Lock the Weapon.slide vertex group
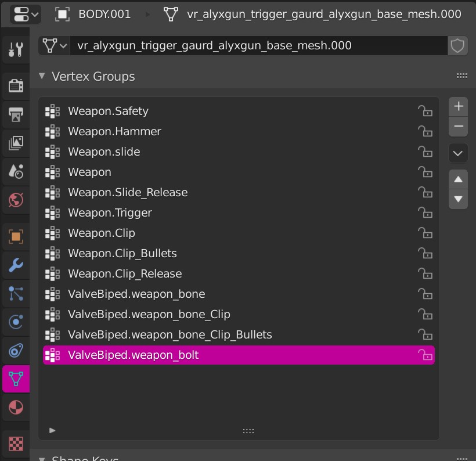The height and width of the screenshot is (461, 476). pos(425,152)
